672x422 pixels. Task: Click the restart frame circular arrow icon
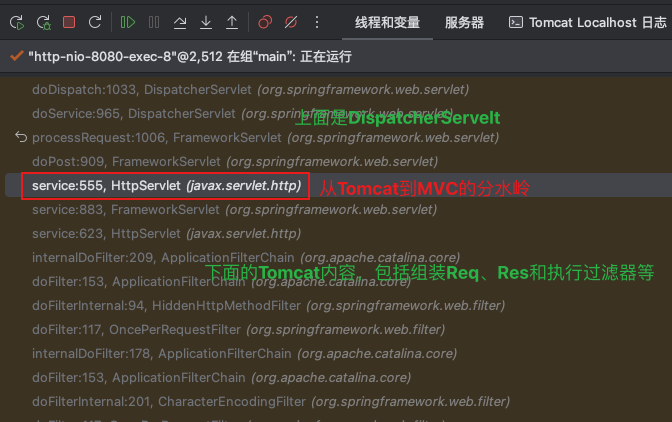pyautogui.click(x=95, y=22)
